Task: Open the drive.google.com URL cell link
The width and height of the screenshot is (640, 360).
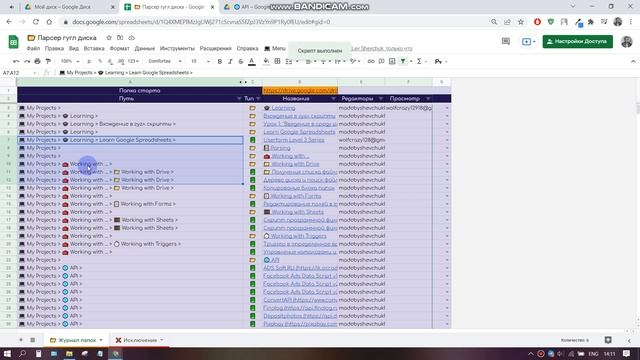Action: click(x=300, y=91)
